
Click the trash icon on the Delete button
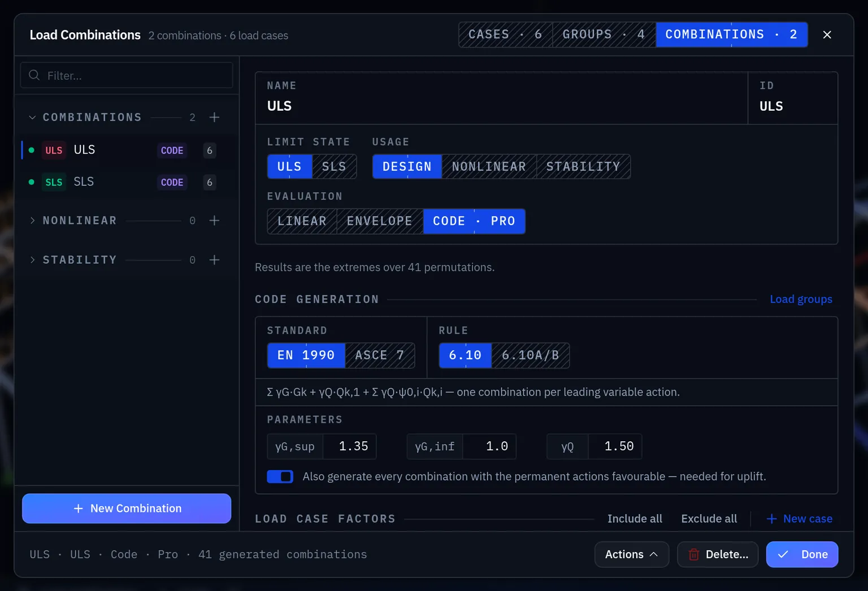[694, 554]
